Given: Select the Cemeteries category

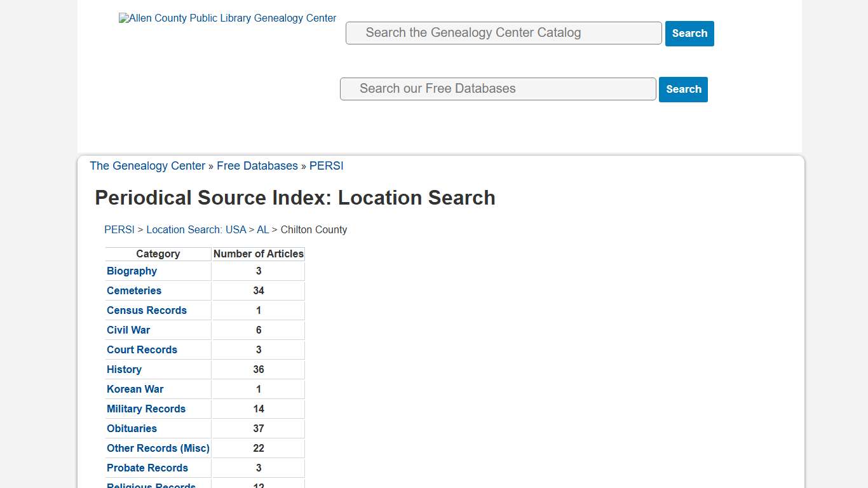Looking at the screenshot, I should pos(134,290).
